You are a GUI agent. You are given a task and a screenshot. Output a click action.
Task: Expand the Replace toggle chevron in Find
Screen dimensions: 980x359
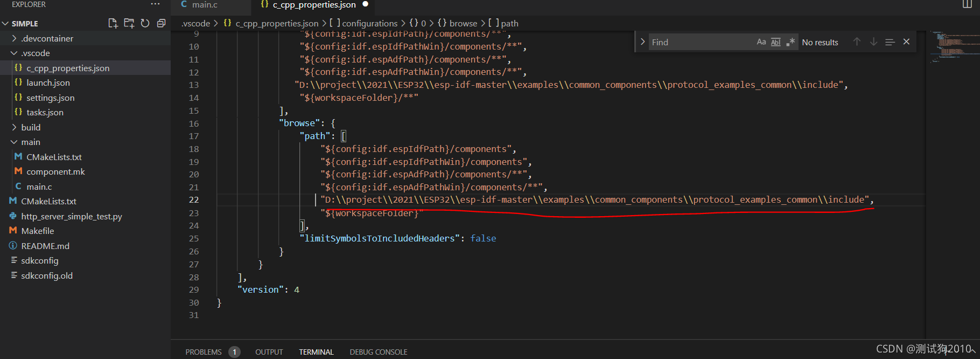[642, 42]
